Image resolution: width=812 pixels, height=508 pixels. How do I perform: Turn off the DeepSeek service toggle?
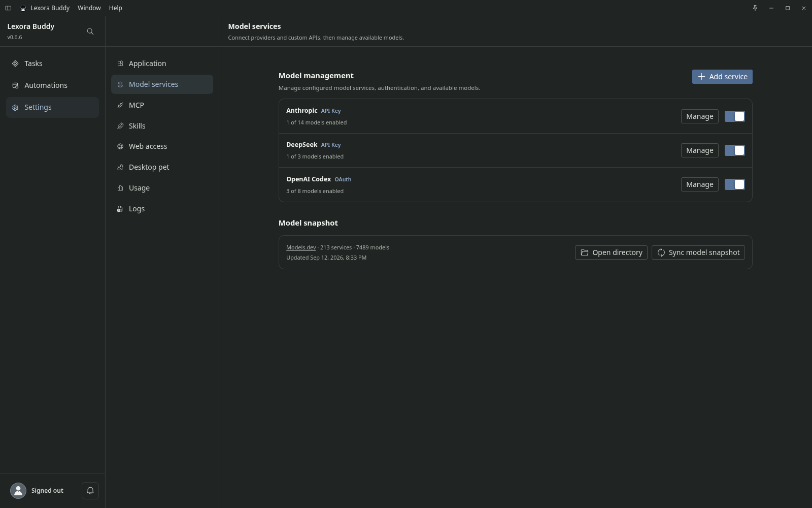point(734,150)
